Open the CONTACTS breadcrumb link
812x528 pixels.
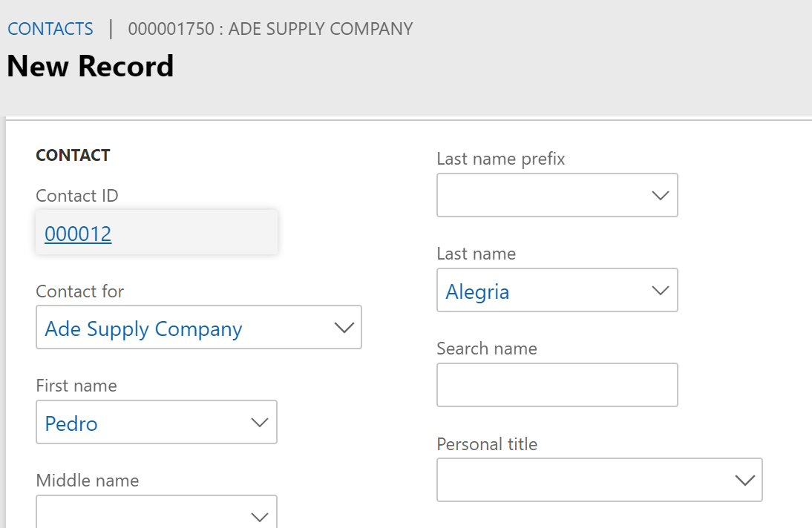(x=50, y=29)
